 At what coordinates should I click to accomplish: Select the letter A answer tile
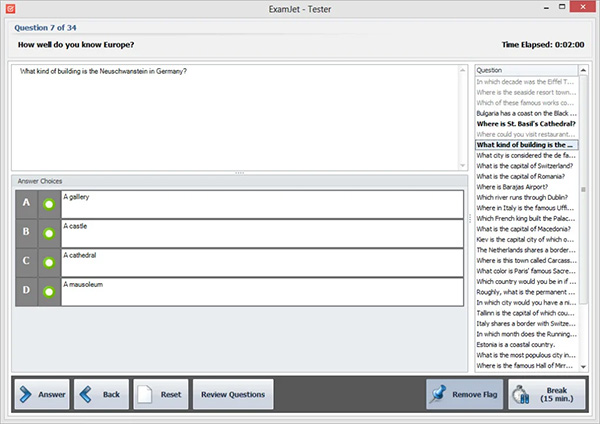click(24, 204)
